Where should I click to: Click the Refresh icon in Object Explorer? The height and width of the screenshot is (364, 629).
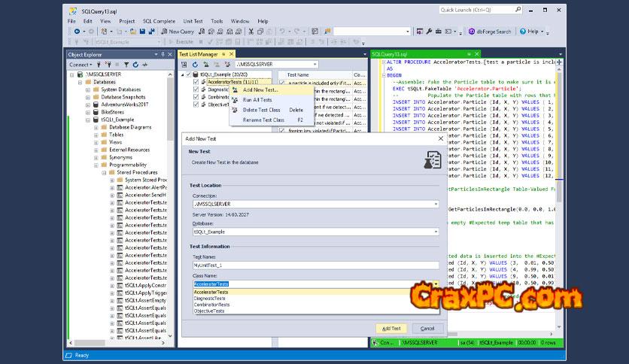coord(135,65)
